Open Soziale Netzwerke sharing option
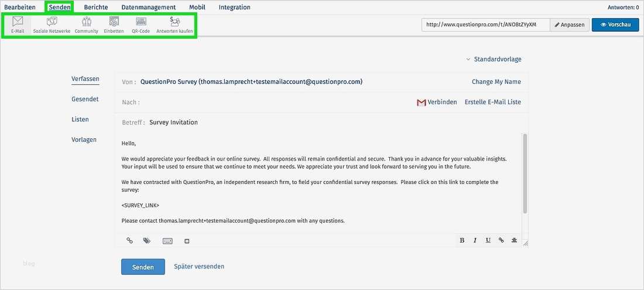The height and width of the screenshot is (290, 644). [x=52, y=25]
